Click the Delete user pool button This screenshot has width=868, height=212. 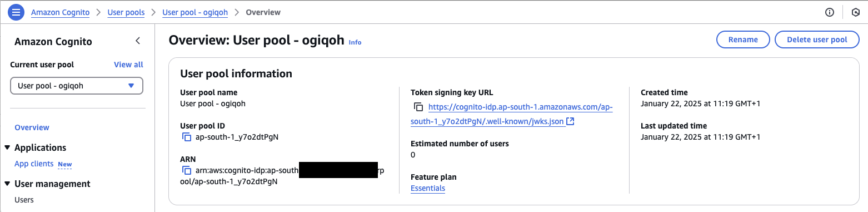click(x=817, y=40)
